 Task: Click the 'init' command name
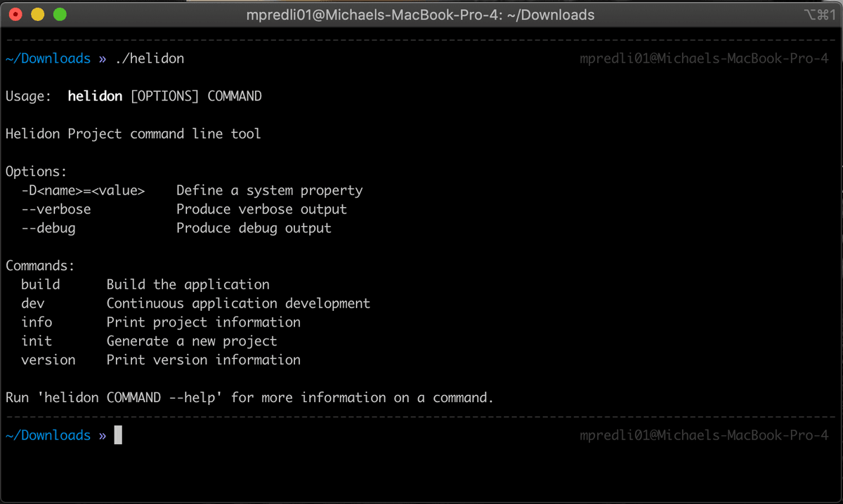(37, 341)
